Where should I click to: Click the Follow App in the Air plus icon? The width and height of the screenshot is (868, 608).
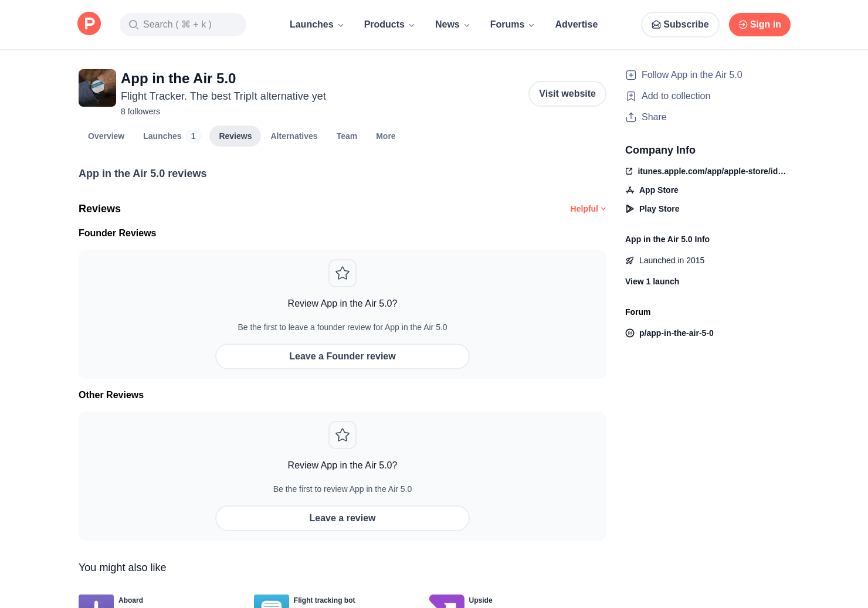631,75
